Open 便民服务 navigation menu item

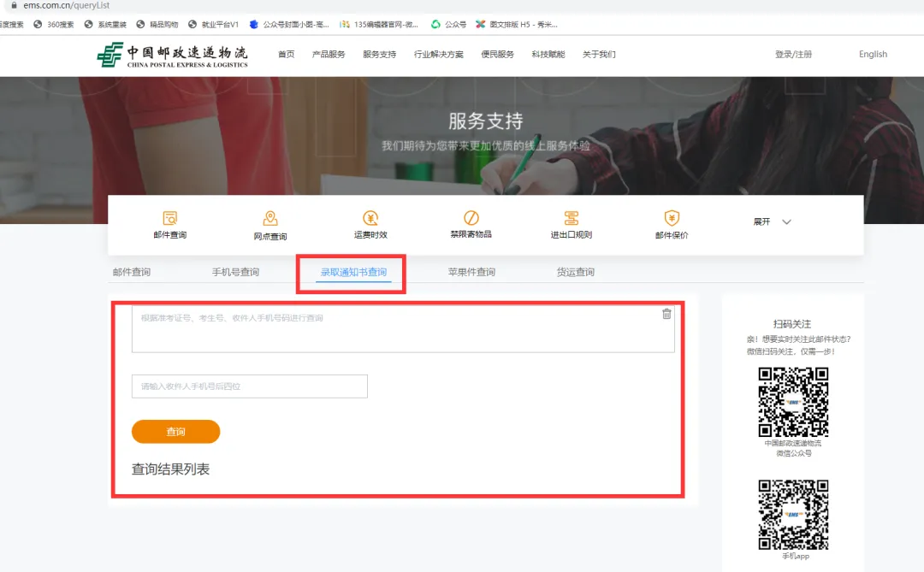[x=497, y=55]
